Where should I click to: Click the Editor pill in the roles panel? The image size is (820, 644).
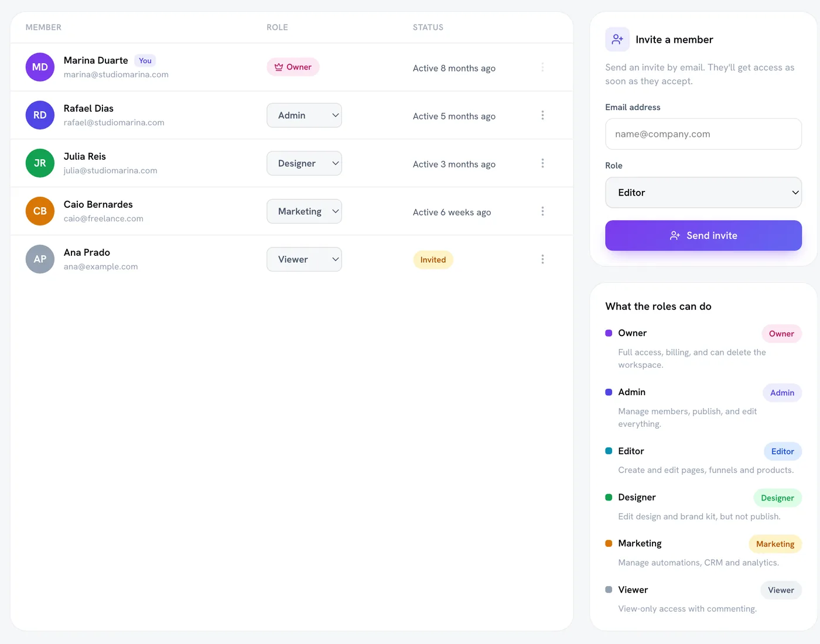(783, 451)
